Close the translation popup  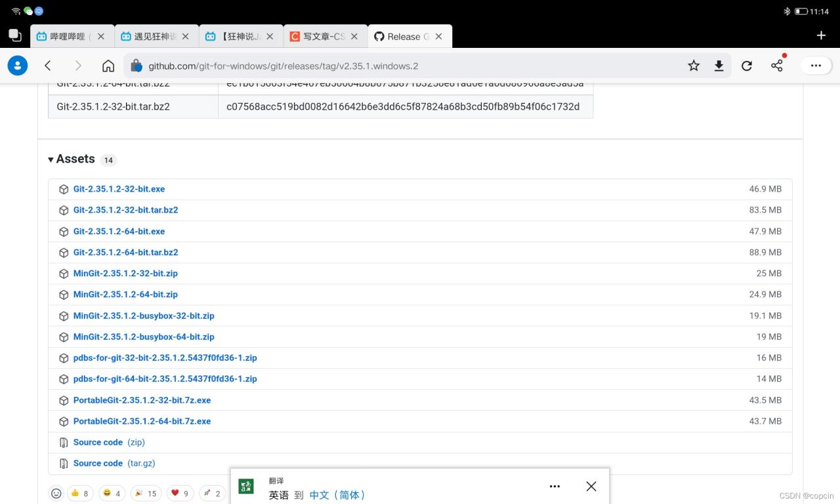[591, 486]
